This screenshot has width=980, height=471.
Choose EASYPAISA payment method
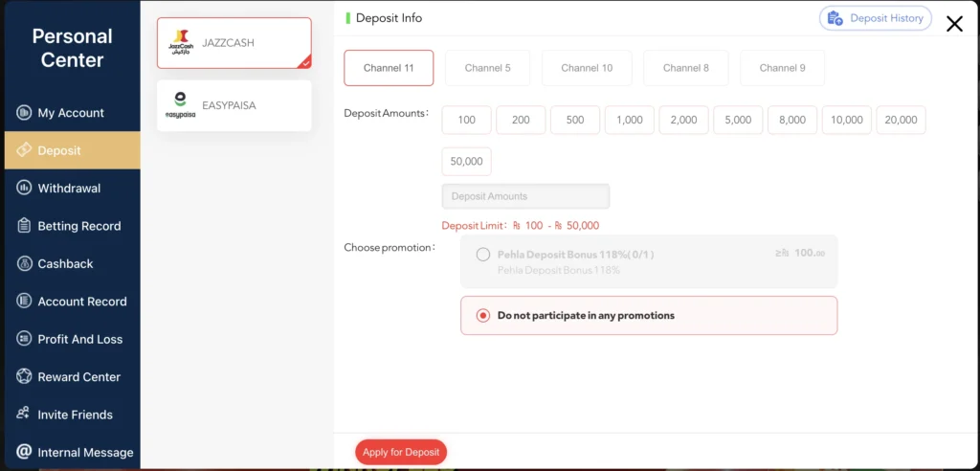pyautogui.click(x=234, y=105)
